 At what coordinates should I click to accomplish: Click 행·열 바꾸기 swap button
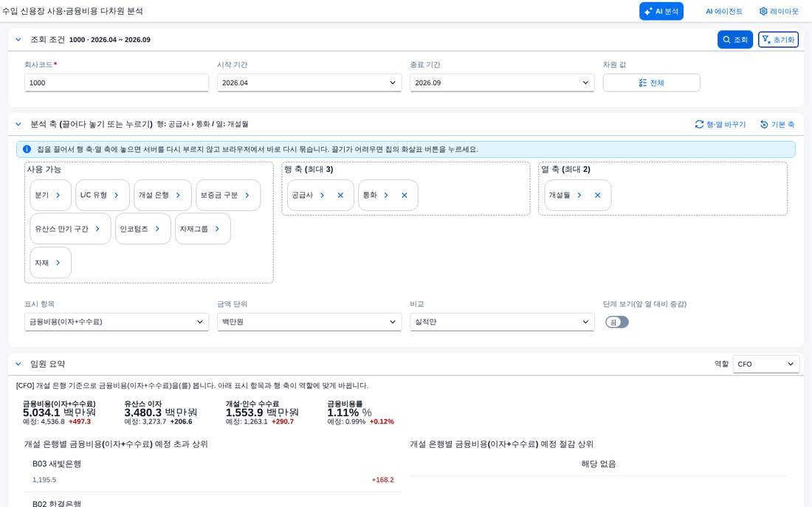pos(720,124)
